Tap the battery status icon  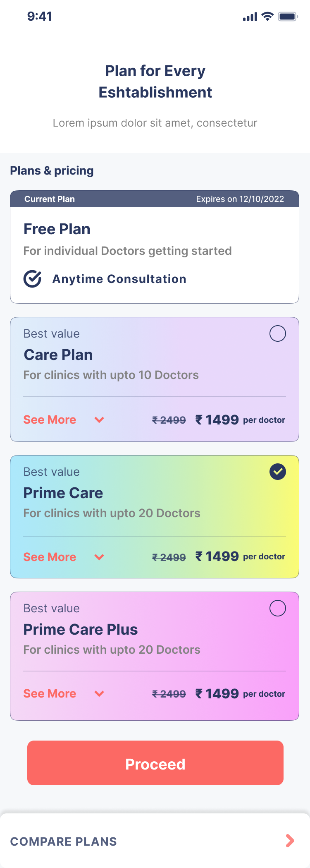coord(288,17)
